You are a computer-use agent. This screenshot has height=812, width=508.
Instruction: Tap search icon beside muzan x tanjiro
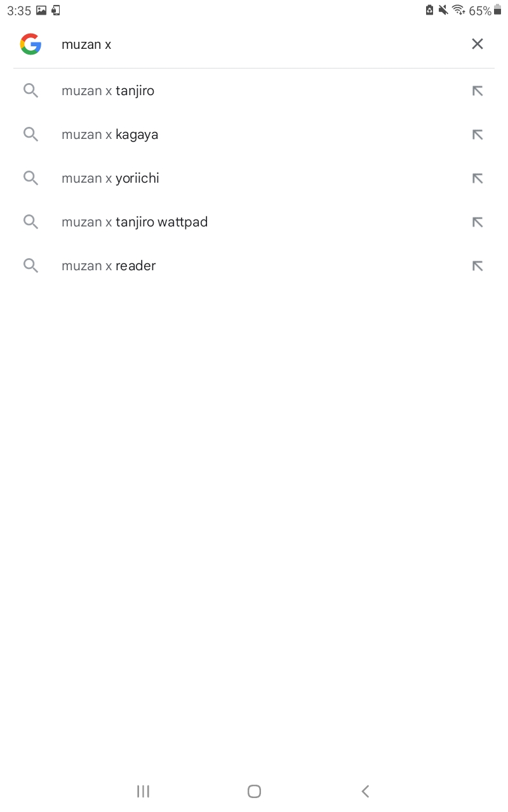[30, 91]
